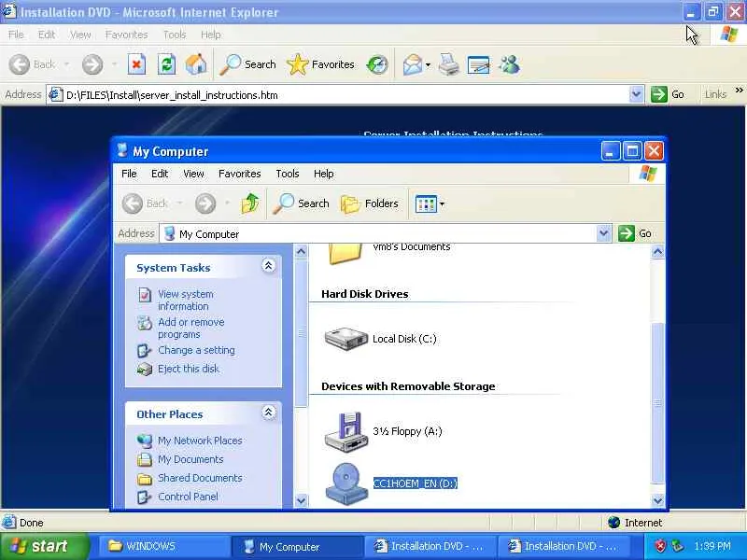
Task: Open Search in My Computer toolbar
Action: pyautogui.click(x=301, y=203)
